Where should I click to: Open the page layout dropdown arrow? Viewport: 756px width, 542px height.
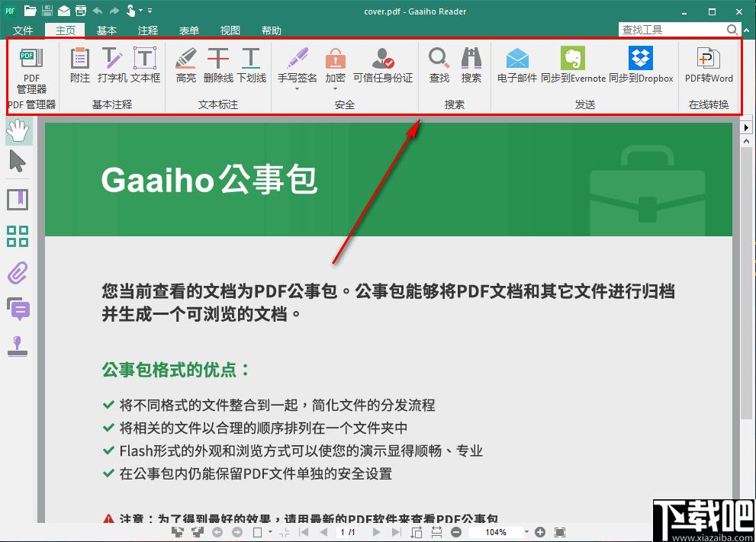click(270, 532)
